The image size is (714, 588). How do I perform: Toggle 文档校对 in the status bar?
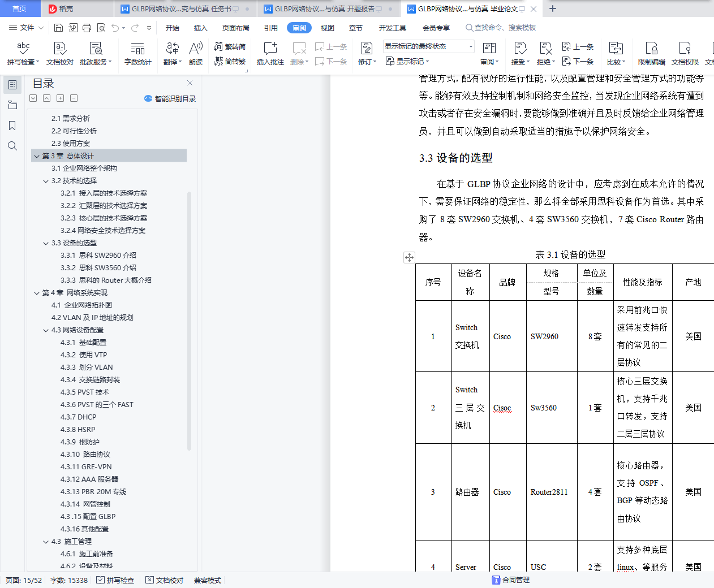pos(165,580)
